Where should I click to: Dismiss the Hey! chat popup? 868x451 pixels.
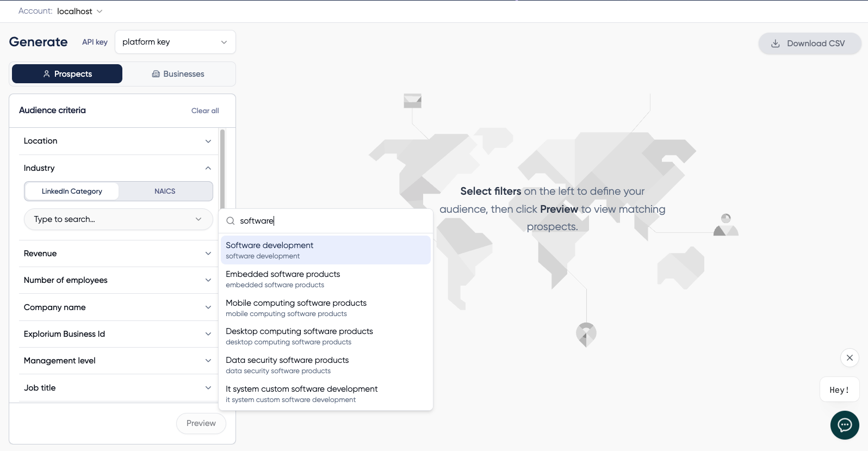pyautogui.click(x=850, y=357)
